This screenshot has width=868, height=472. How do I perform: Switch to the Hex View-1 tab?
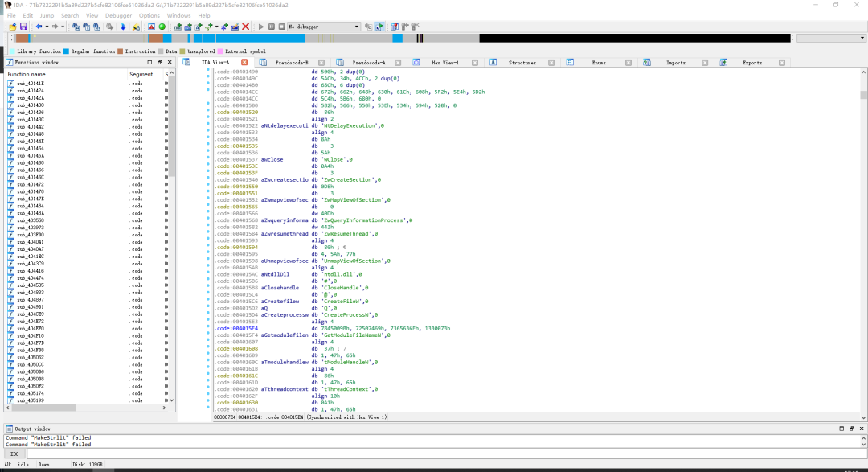pyautogui.click(x=445, y=63)
